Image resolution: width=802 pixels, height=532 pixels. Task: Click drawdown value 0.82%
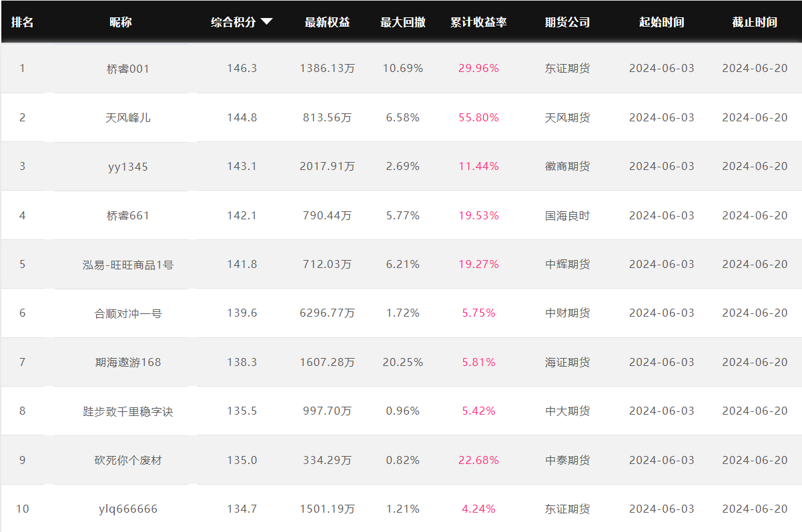click(x=403, y=460)
